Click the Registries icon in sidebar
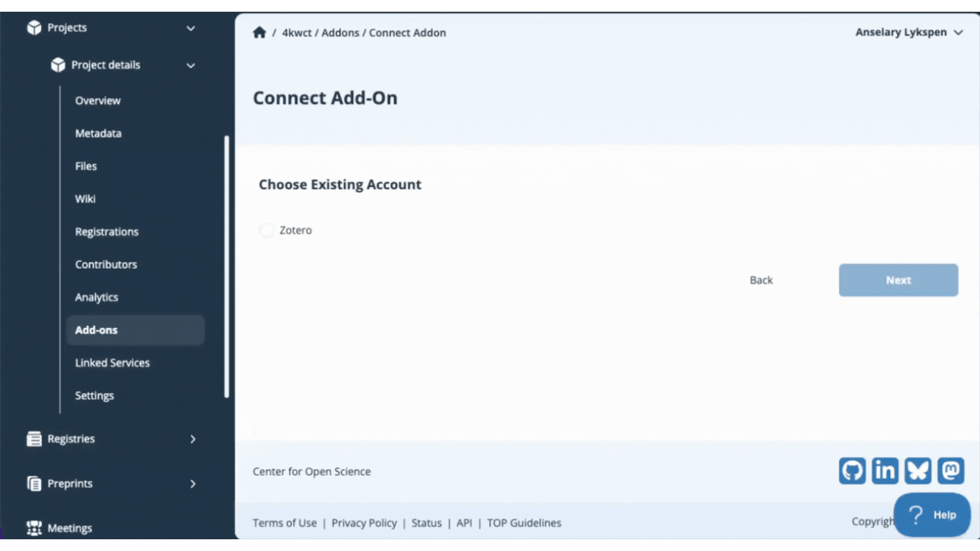The image size is (980, 551). point(34,439)
